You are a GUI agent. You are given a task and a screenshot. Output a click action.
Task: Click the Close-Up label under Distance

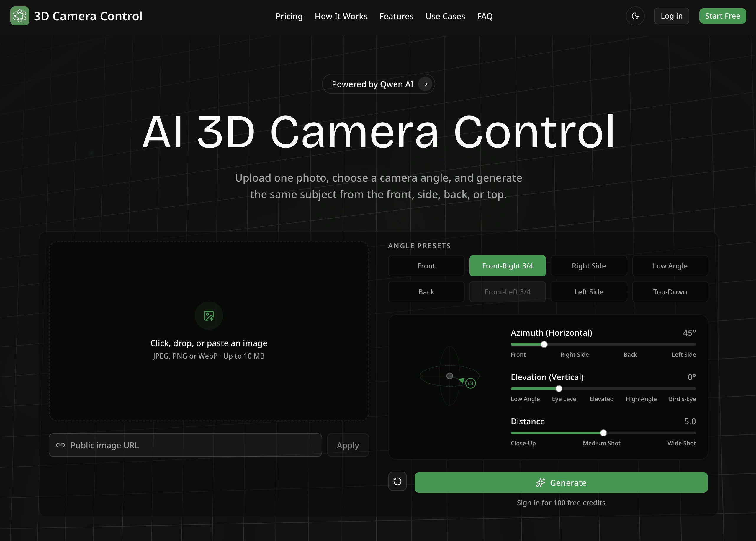523,443
